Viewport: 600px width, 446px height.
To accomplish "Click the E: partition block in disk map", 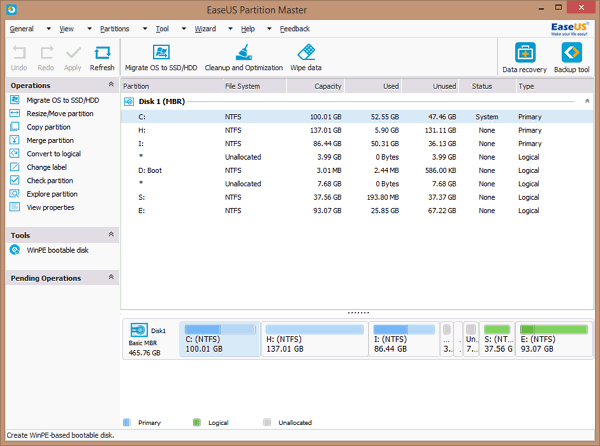I will point(554,340).
